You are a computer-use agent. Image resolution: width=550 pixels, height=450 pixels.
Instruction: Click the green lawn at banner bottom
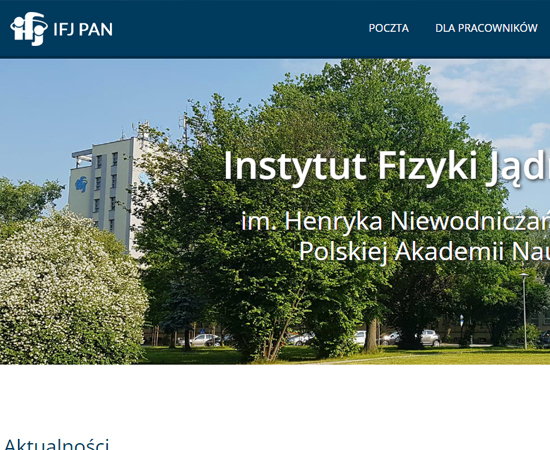click(386, 356)
